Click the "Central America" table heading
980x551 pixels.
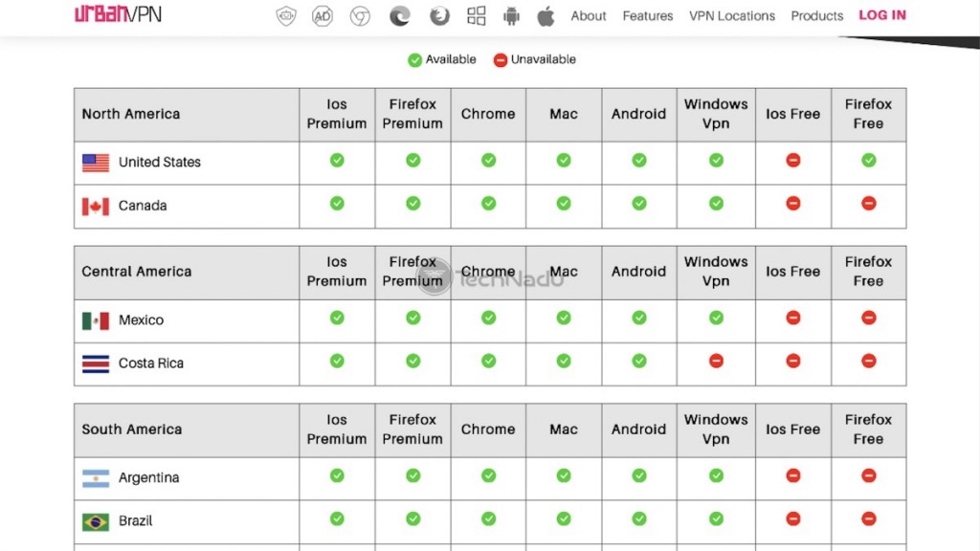[136, 272]
